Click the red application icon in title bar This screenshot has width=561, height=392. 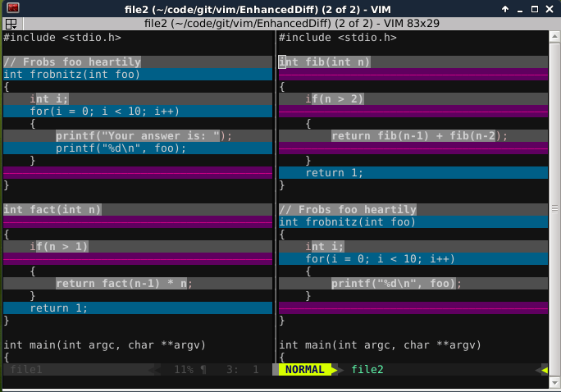pyautogui.click(x=13, y=8)
